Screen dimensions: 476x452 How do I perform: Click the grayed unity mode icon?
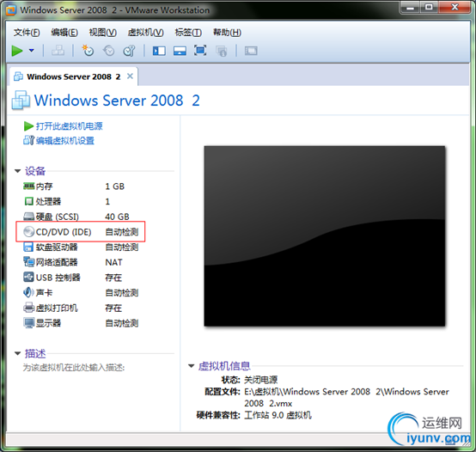coord(222,51)
